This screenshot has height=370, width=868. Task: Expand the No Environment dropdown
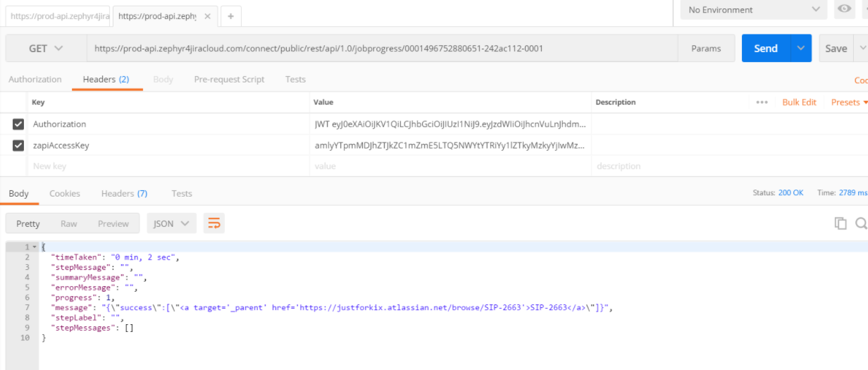click(753, 10)
